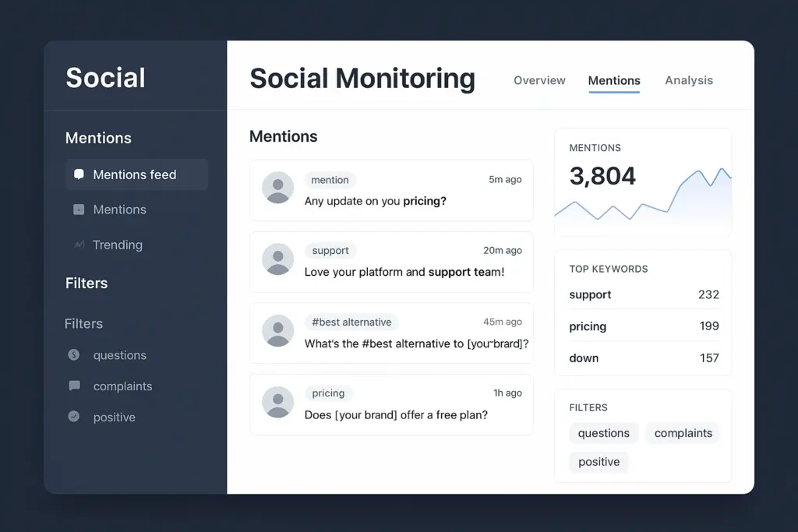This screenshot has height=532, width=798.
Task: Click the '1h ago' timestamp
Action: (x=507, y=393)
